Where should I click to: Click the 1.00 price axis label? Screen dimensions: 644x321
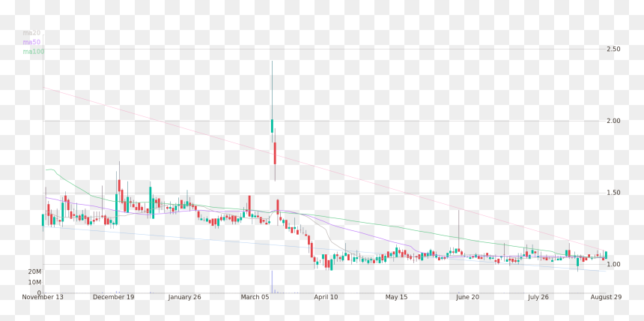click(613, 264)
